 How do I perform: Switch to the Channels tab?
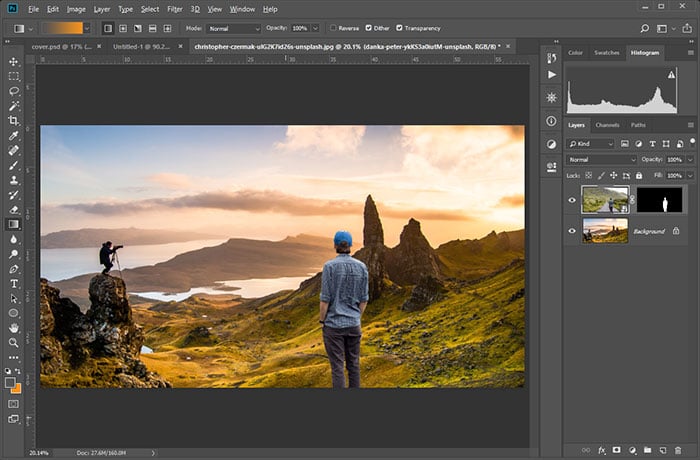[x=607, y=125]
